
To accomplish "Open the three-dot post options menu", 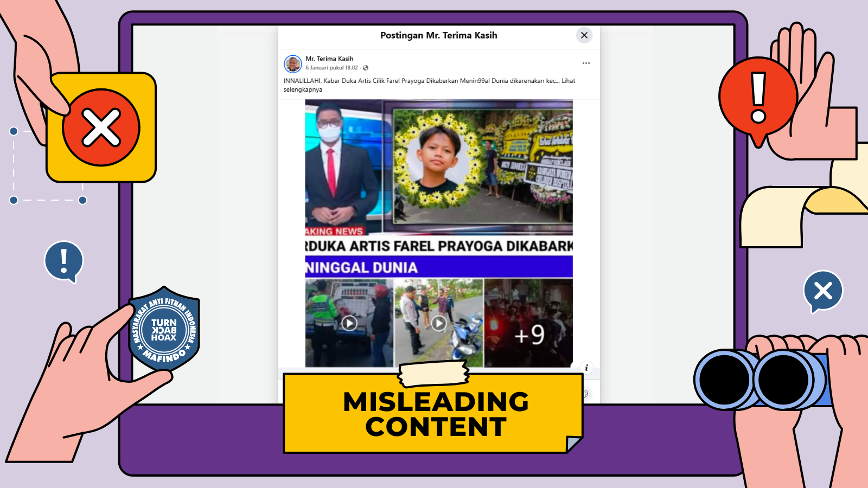I will (x=586, y=63).
